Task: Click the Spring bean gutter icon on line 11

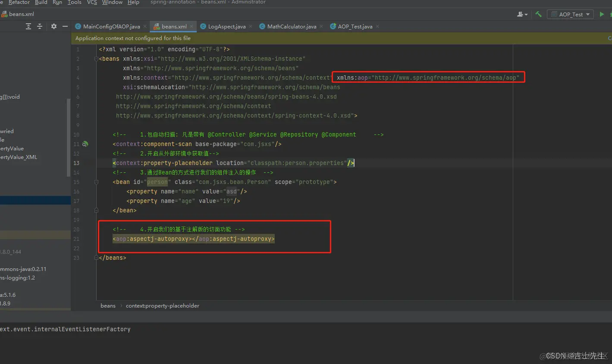Action: point(85,144)
